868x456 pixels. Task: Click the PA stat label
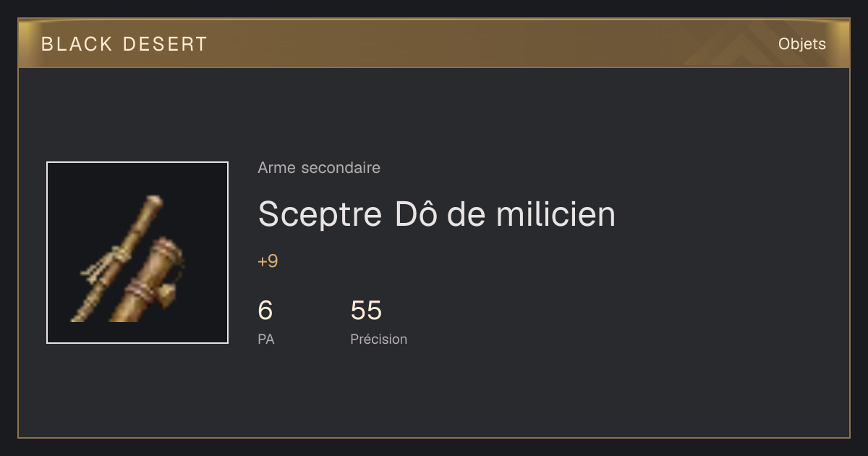tap(265, 339)
